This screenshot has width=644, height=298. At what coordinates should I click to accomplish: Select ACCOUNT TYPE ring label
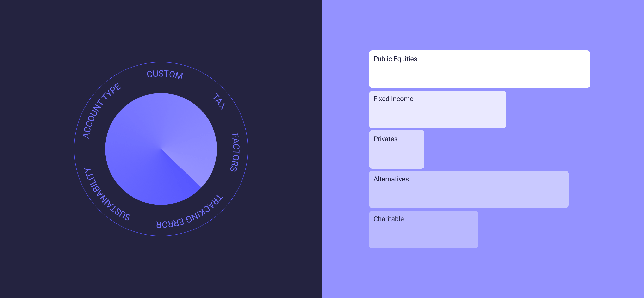pyautogui.click(x=101, y=111)
